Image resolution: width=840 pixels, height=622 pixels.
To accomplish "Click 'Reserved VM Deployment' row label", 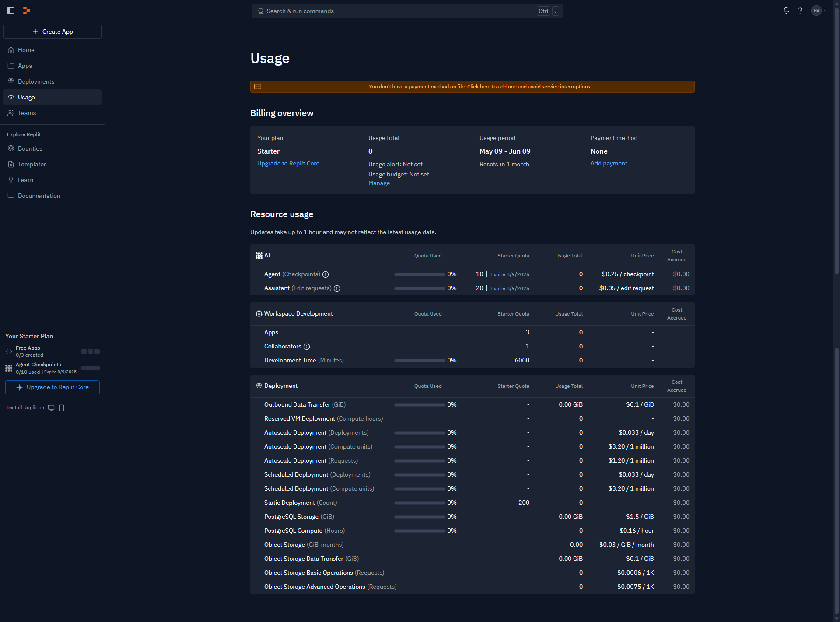I will (x=300, y=418).
